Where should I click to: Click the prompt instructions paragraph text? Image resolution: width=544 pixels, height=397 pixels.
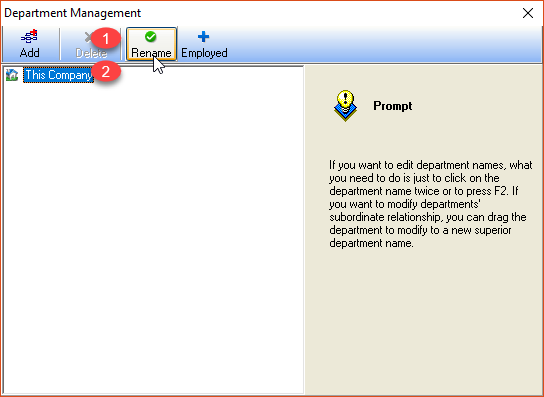(431, 204)
